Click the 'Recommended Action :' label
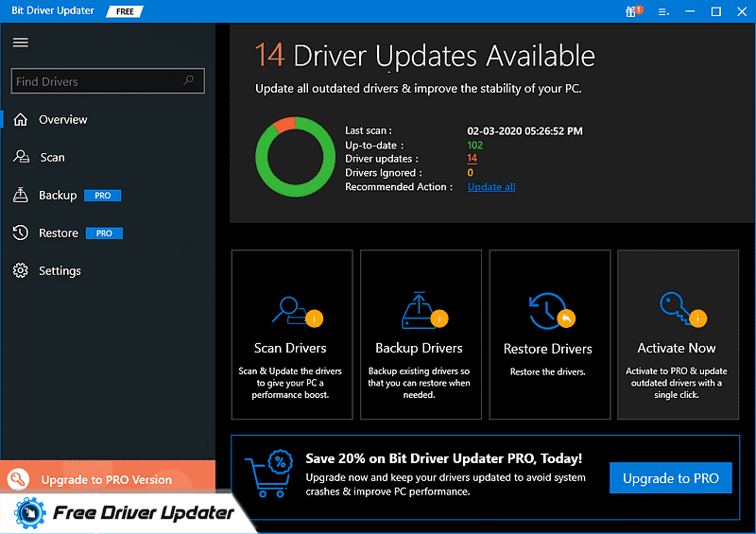The height and width of the screenshot is (534, 756). click(399, 187)
